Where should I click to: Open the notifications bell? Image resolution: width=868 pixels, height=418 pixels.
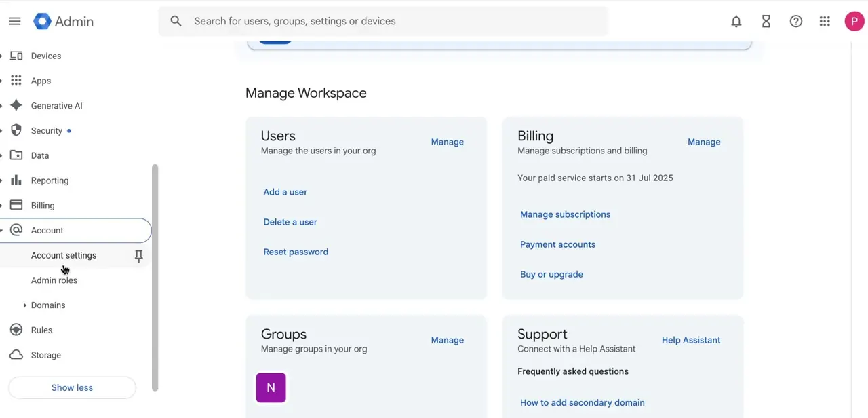point(736,21)
